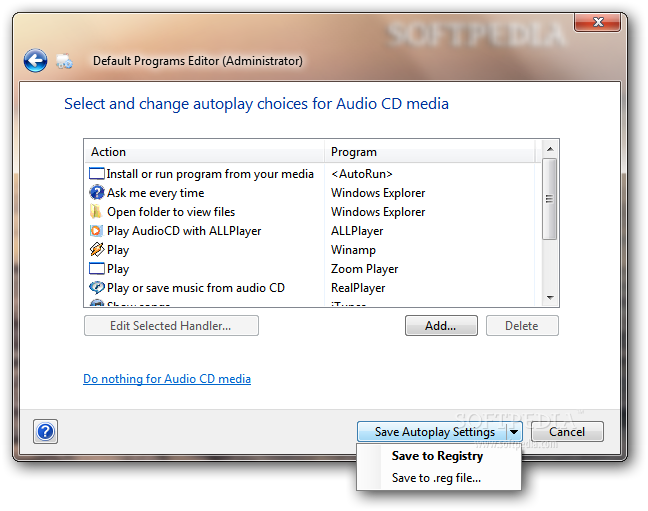Click the 'RealPlayer' program cell
Screen dimensions: 648x511
pos(358,288)
